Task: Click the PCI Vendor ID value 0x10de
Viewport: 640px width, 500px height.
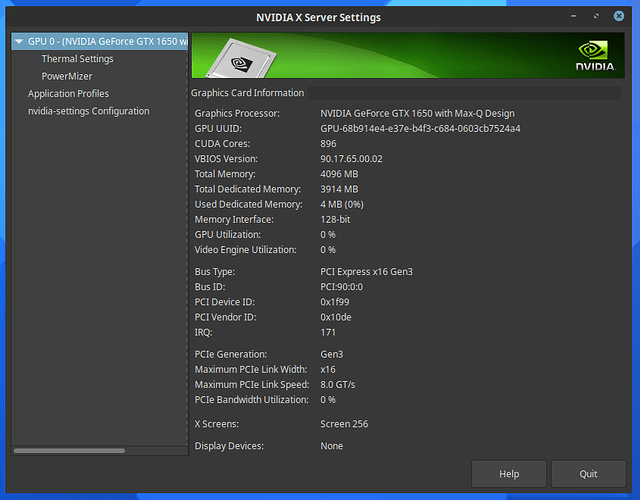Action: click(x=336, y=317)
